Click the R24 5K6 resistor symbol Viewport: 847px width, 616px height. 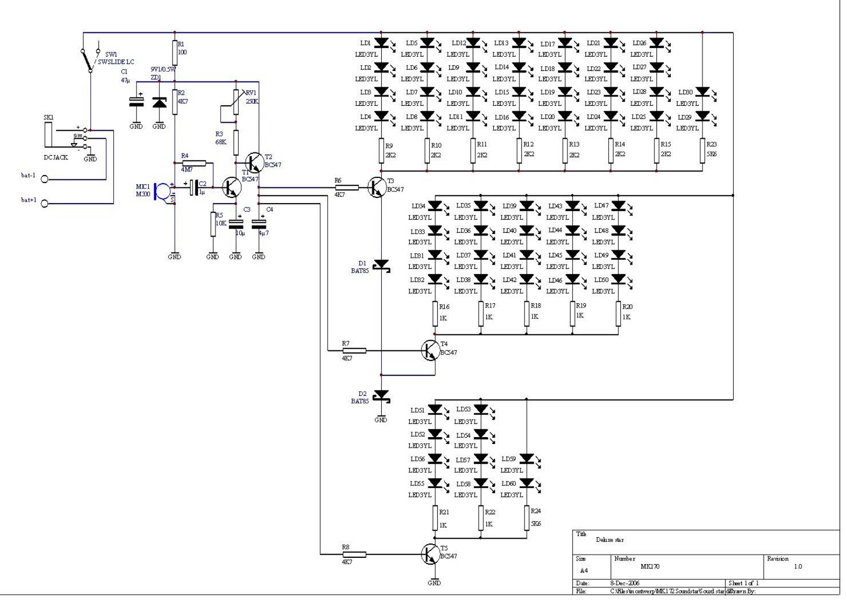[x=527, y=518]
